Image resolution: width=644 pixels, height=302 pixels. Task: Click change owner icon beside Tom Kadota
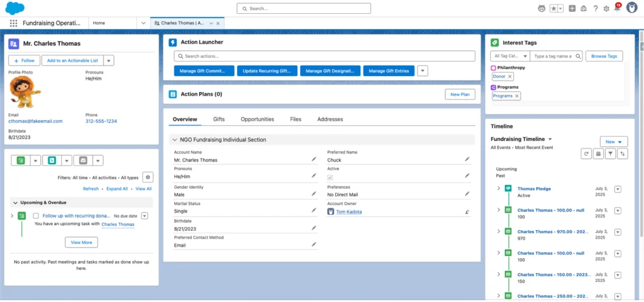(467, 212)
